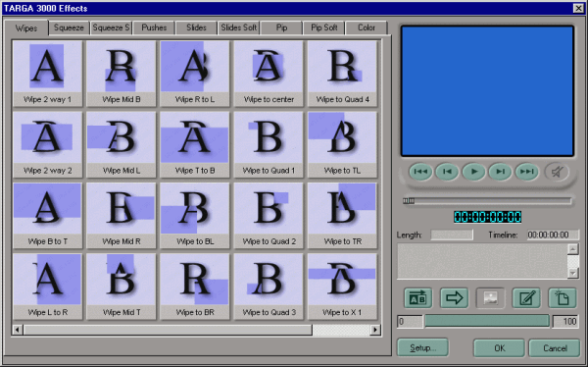This screenshot has width=588, height=367.
Task: Step back one frame
Action: tap(447, 172)
